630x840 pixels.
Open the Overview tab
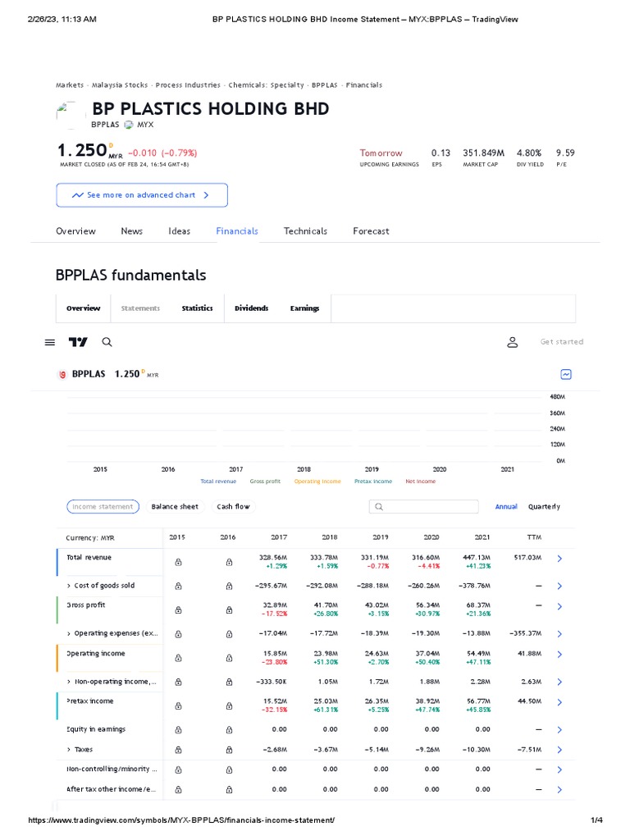point(75,231)
